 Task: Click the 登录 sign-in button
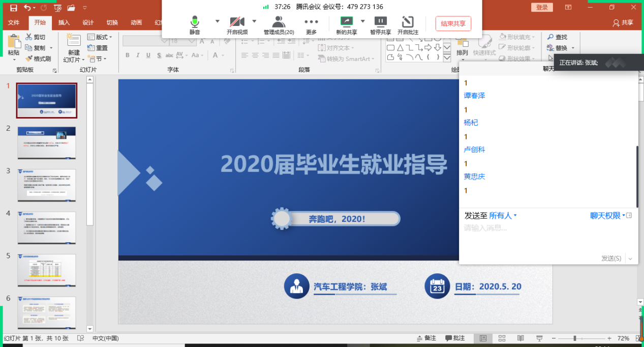point(542,8)
